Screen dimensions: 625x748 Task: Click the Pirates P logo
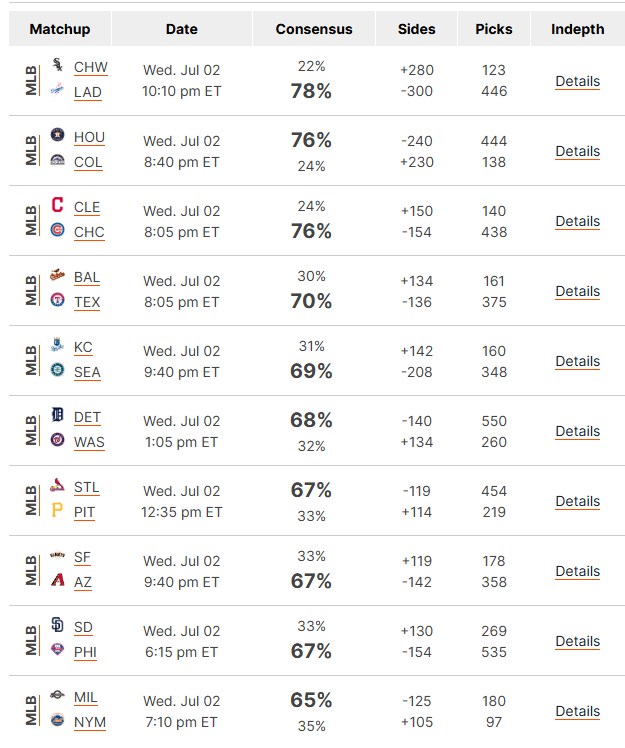point(57,510)
